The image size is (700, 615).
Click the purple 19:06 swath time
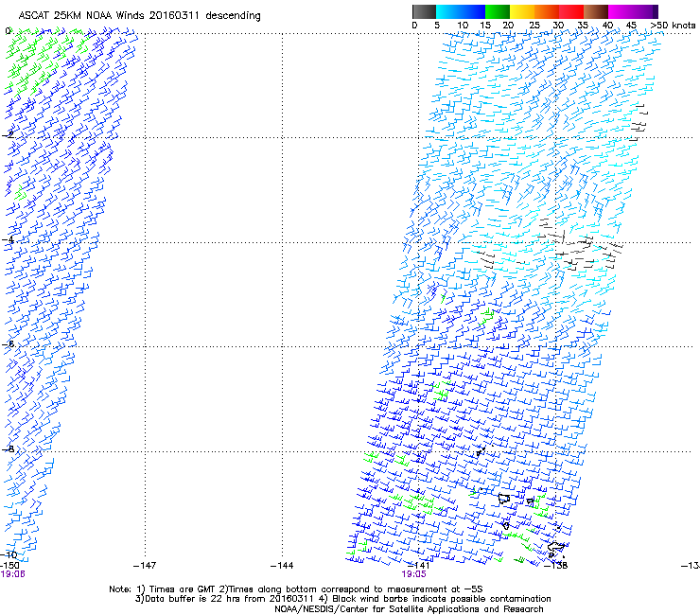pos(12,574)
